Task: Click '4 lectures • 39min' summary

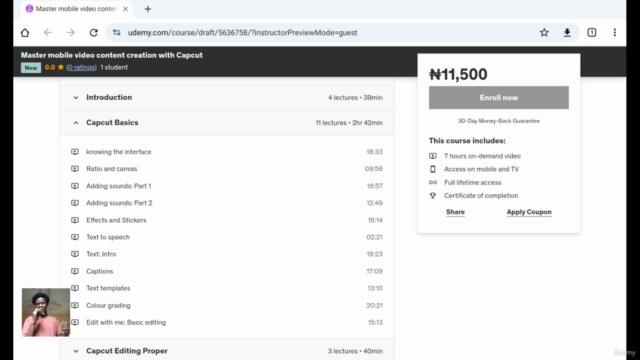Action: click(x=355, y=98)
